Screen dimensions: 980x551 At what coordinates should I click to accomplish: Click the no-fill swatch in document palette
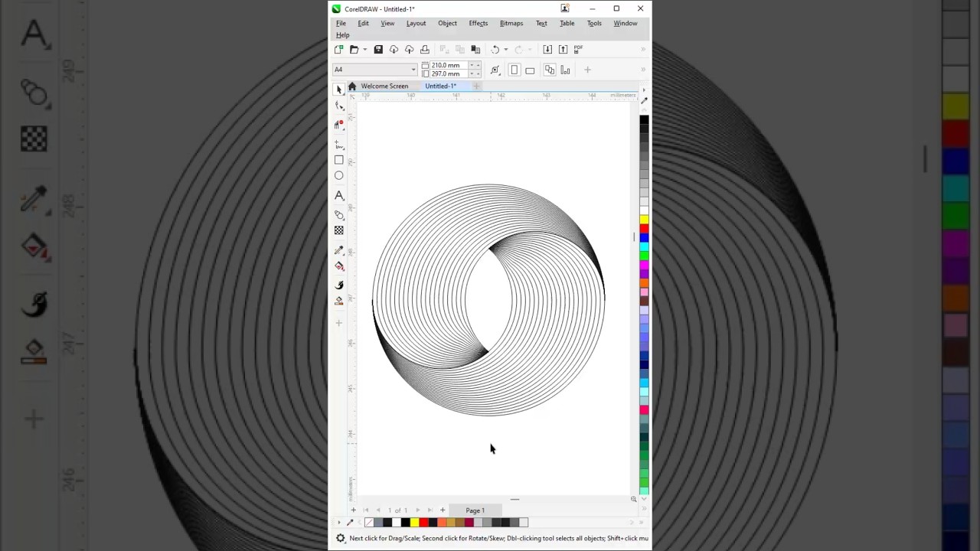tap(369, 523)
